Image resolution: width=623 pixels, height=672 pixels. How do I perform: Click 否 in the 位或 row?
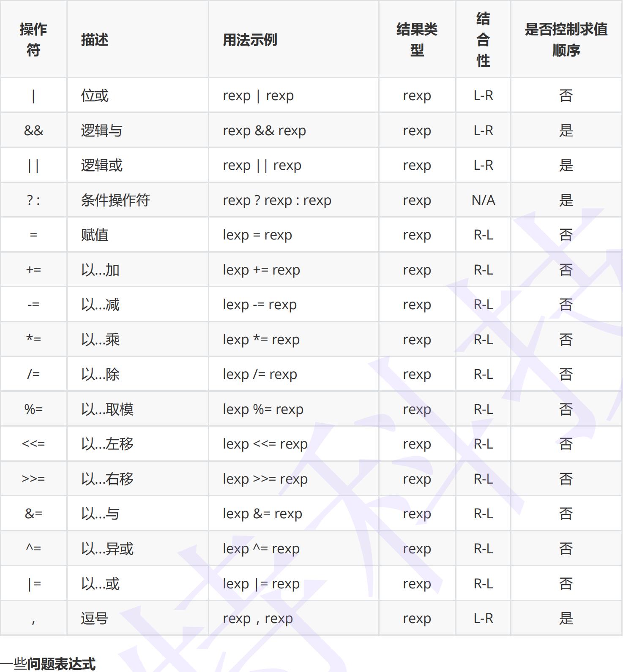(566, 95)
